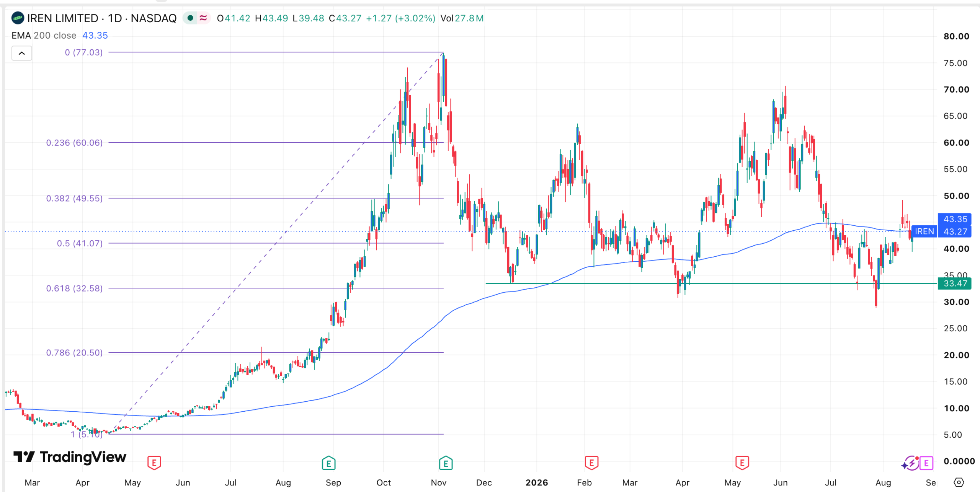Open chart settings via the gear icon
Image resolution: width=980 pixels, height=492 pixels.
point(959,482)
